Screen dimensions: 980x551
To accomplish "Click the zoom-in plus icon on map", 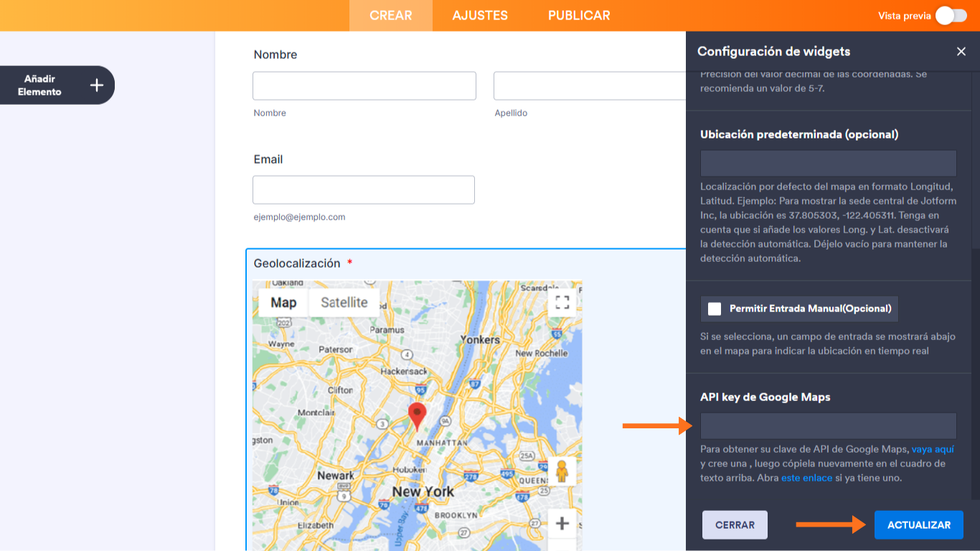I will tap(562, 524).
